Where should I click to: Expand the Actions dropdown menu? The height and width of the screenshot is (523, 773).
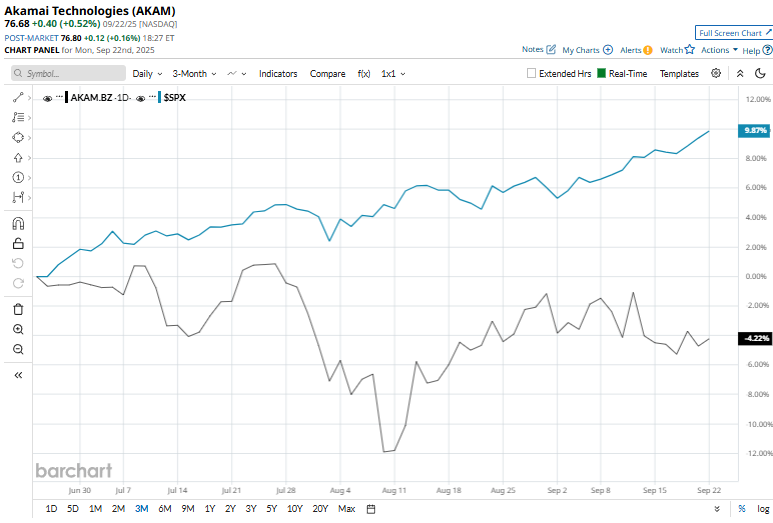pyautogui.click(x=719, y=50)
